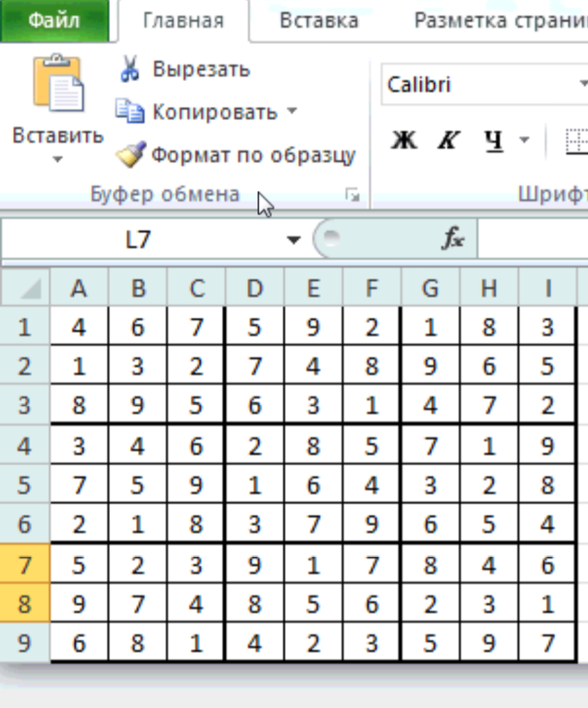Open the Файл tab
This screenshot has width=588, height=708.
click(x=54, y=21)
